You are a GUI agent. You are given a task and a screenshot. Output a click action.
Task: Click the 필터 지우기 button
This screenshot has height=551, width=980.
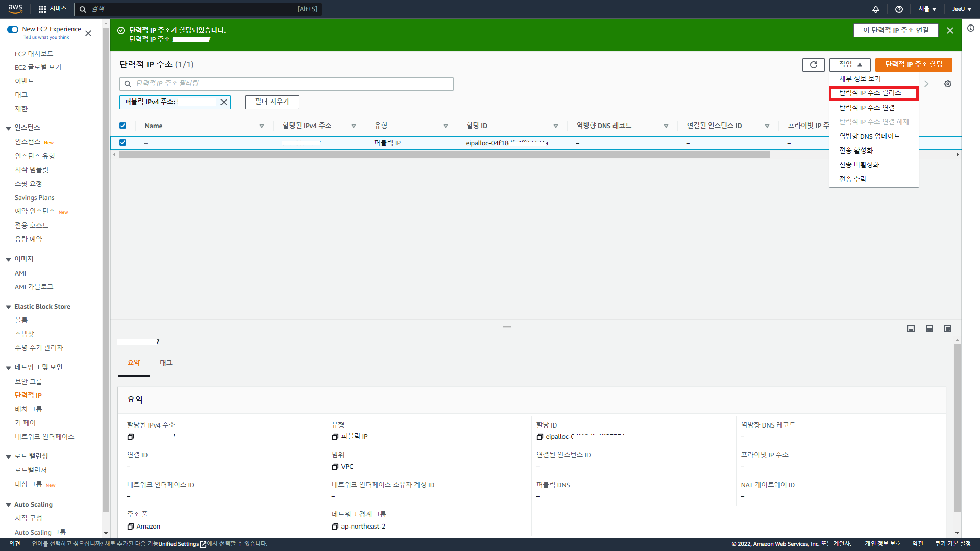click(272, 102)
